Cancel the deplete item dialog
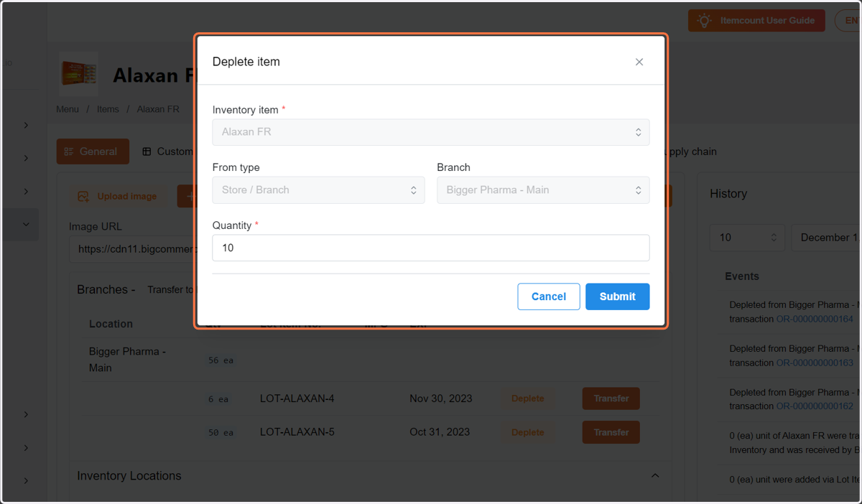Screen dimensions: 862x504 tap(549, 297)
